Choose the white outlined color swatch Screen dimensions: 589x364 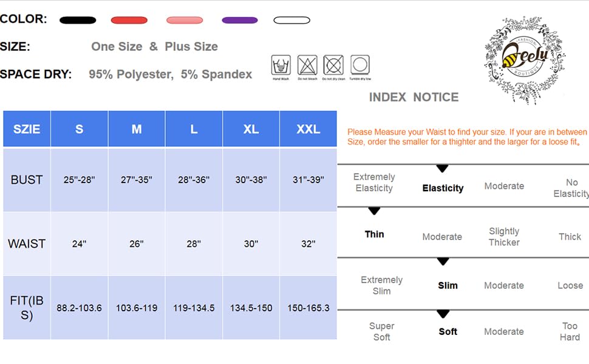(x=291, y=20)
